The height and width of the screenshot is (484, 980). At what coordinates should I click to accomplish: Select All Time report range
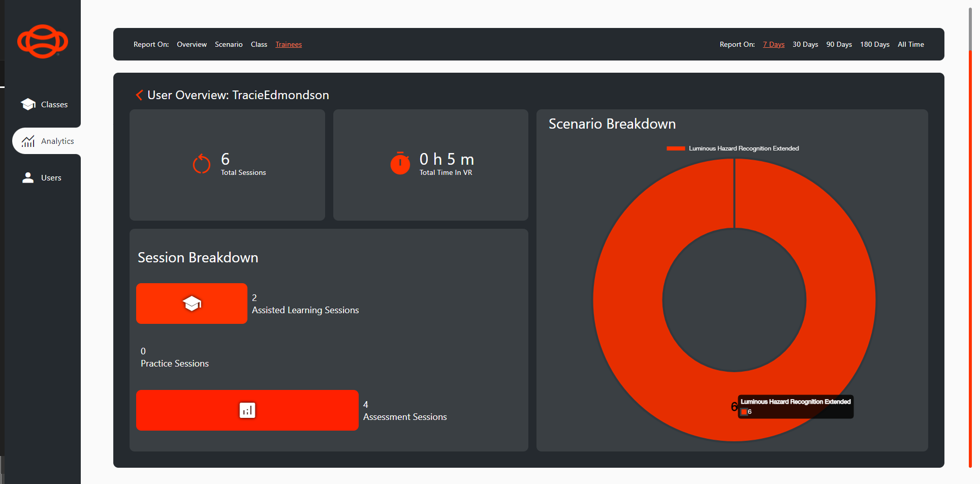(910, 44)
